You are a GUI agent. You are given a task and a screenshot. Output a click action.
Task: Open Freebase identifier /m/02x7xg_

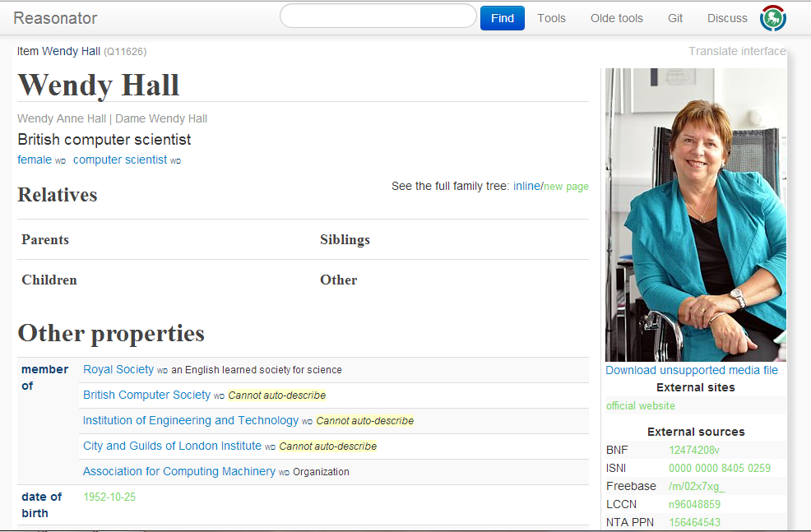697,487
